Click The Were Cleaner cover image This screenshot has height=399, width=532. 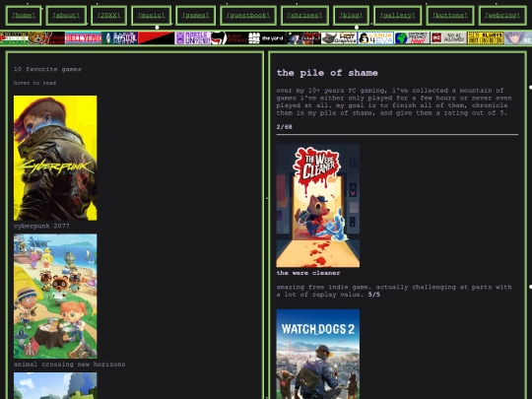(x=318, y=206)
